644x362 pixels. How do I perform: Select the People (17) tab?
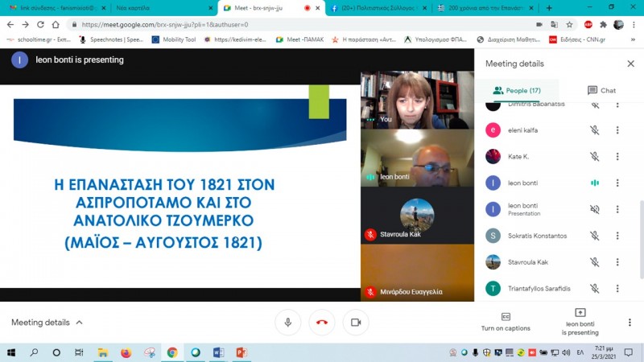click(x=517, y=91)
